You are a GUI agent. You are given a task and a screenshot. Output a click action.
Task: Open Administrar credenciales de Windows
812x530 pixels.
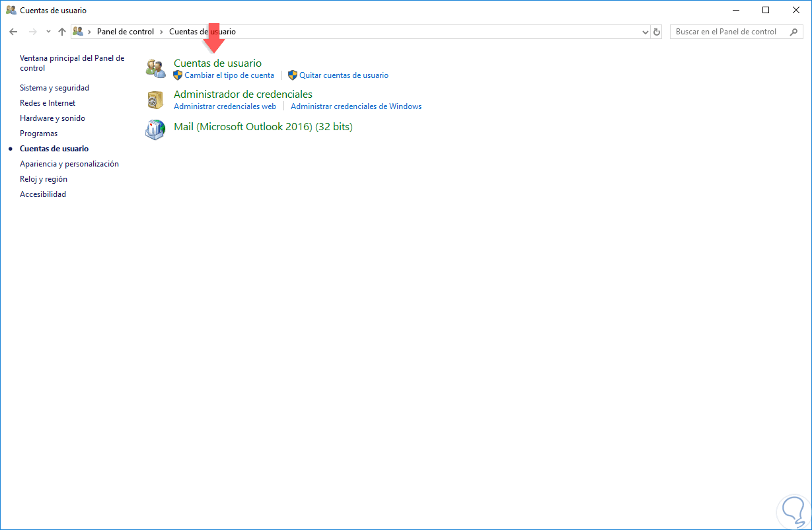coord(356,106)
